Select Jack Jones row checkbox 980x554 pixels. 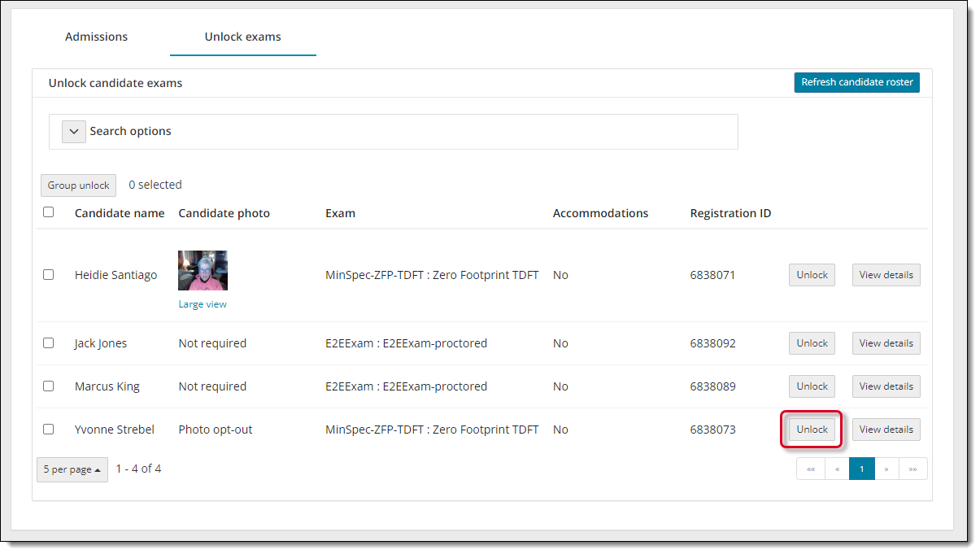click(x=49, y=343)
